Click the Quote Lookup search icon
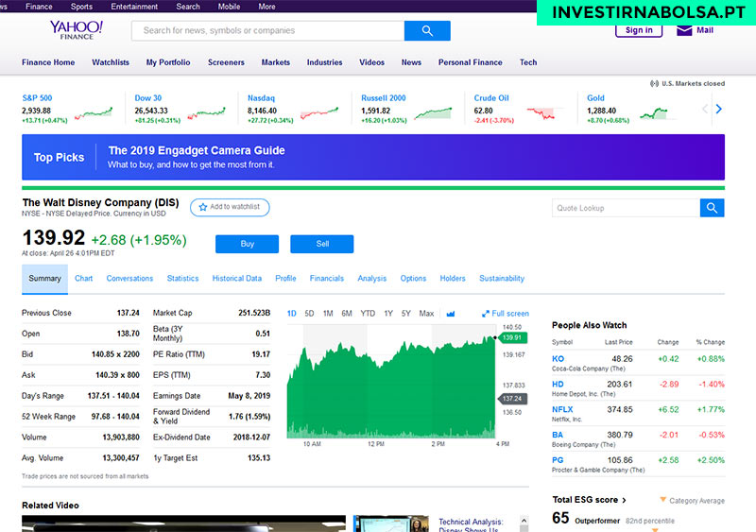This screenshot has height=532, width=756. coord(712,208)
